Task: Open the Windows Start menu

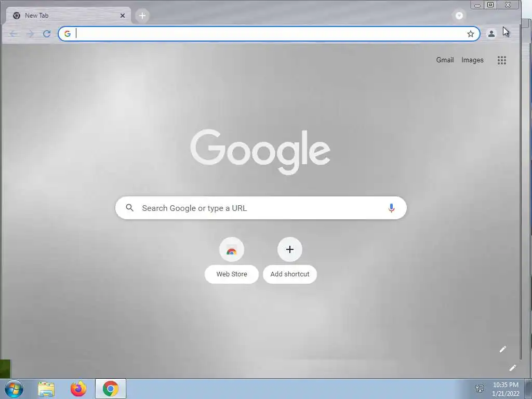Action: (14, 389)
